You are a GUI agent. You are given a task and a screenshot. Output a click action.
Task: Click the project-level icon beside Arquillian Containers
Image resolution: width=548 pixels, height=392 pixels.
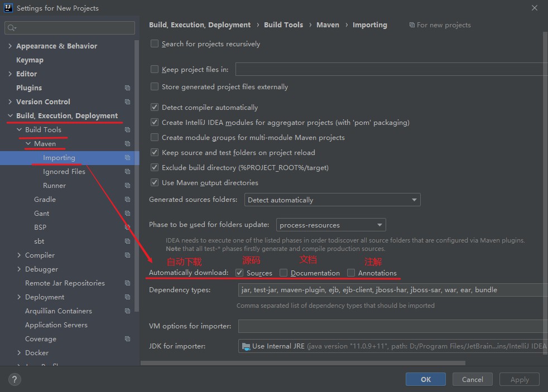(128, 311)
